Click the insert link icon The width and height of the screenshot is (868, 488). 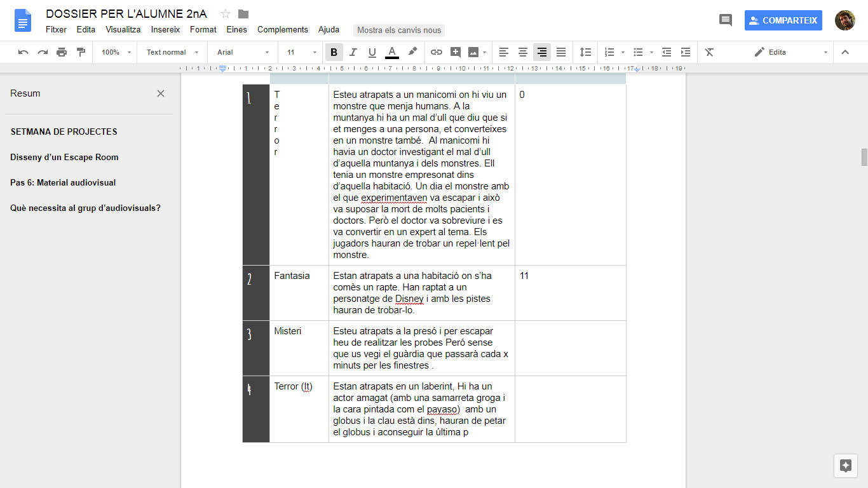(436, 52)
